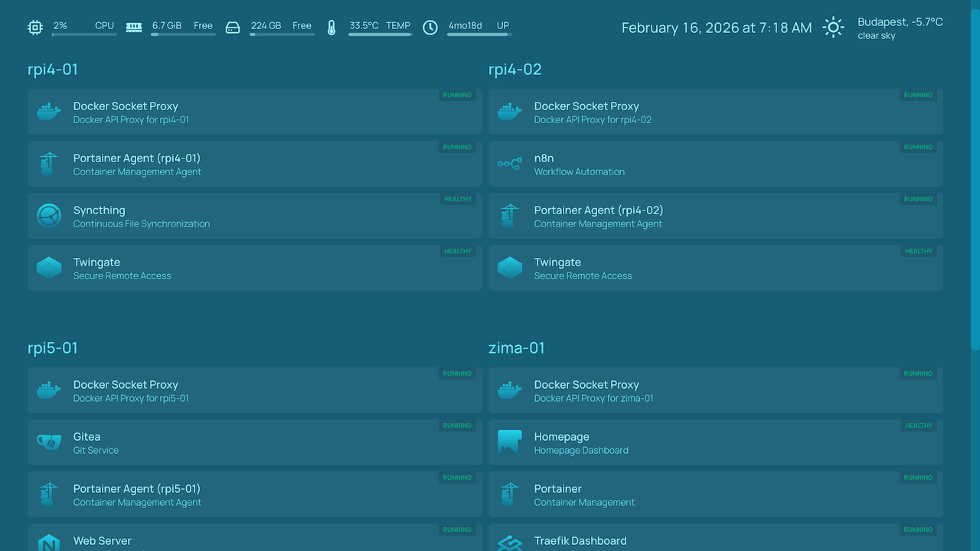Click the RUNNING status badge on Gitea
This screenshot has height=551, width=980.
(457, 425)
